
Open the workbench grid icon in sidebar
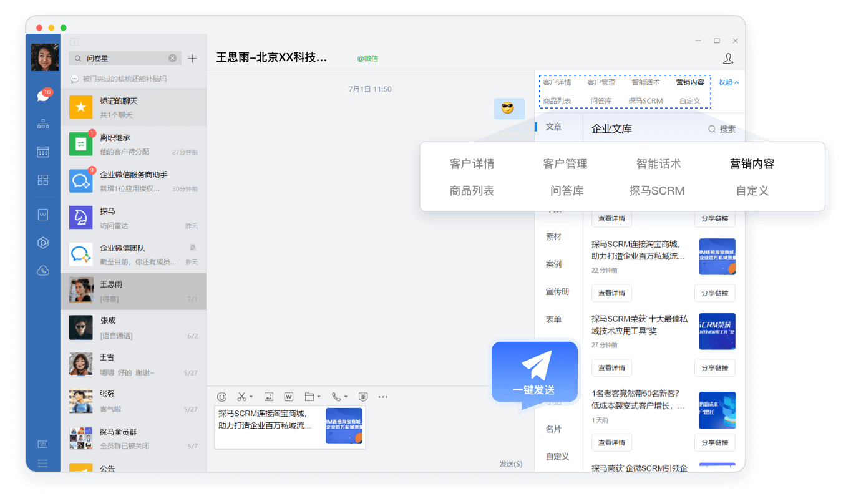pyautogui.click(x=43, y=180)
